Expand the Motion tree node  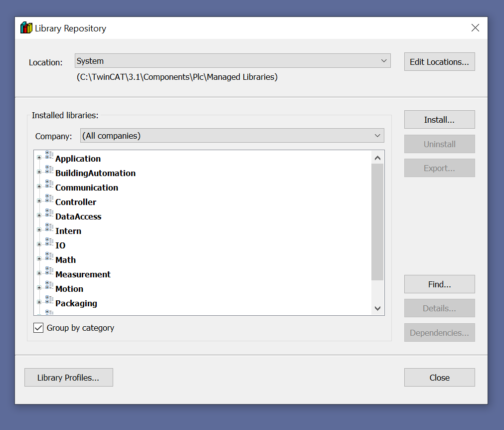pyautogui.click(x=39, y=287)
